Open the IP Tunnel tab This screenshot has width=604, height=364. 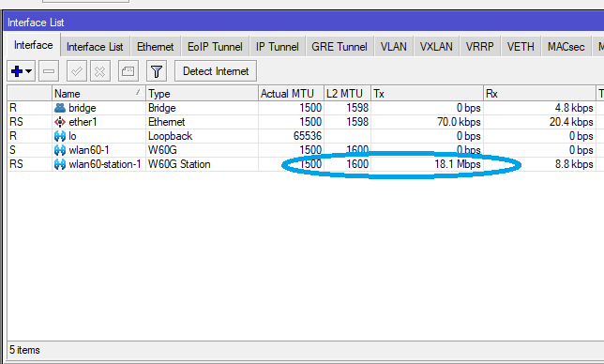[x=278, y=47]
